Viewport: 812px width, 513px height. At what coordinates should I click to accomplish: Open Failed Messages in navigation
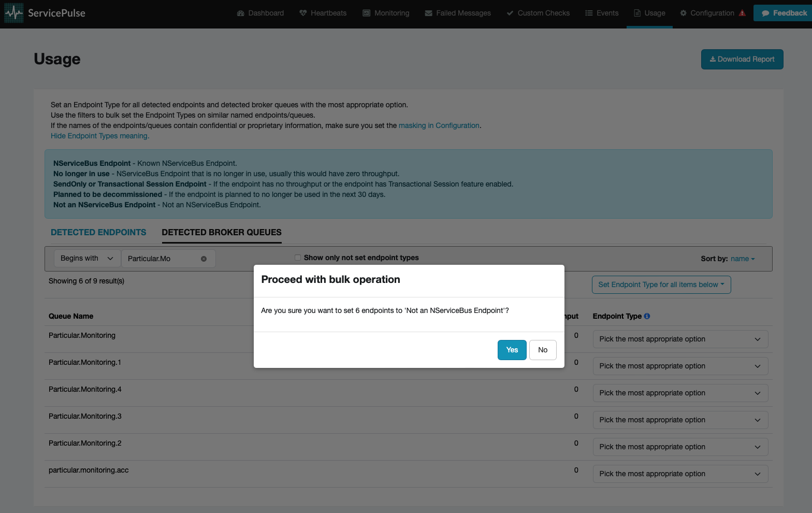458,13
